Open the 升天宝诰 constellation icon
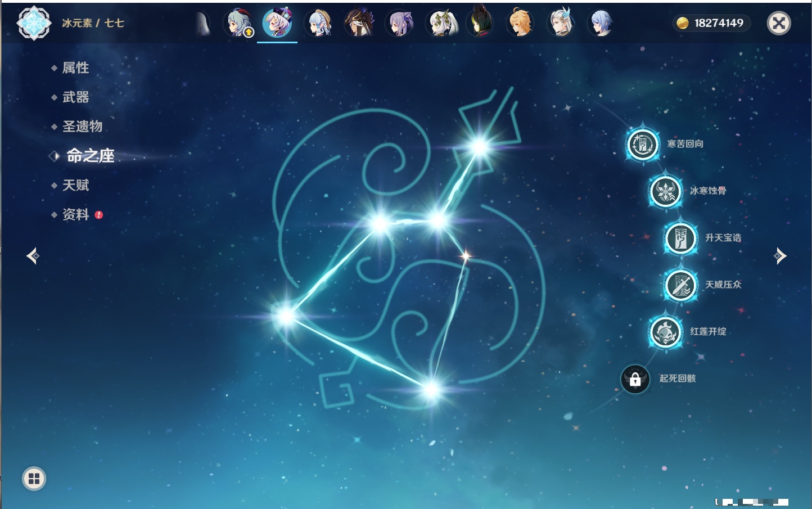This screenshot has width=812, height=509. 681,238
